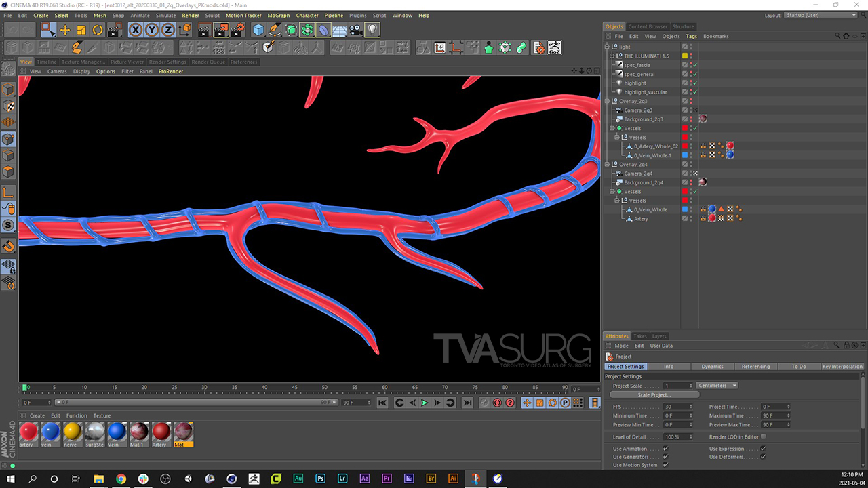
Task: Click the filmstrip icon right of timeline
Action: tap(595, 403)
